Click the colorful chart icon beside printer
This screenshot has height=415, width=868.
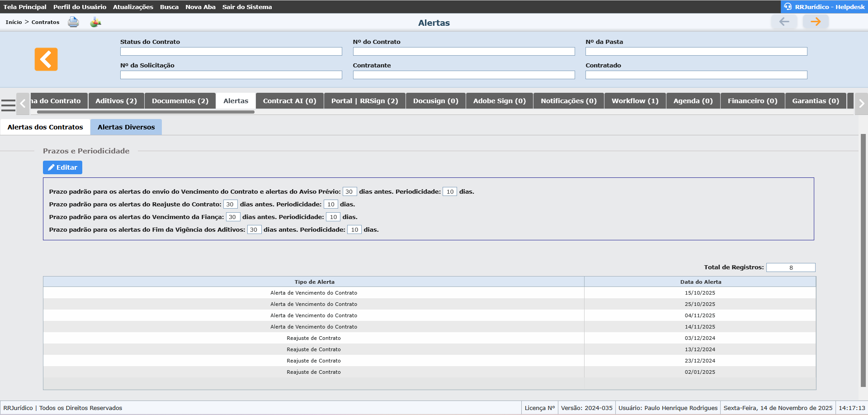(x=95, y=22)
